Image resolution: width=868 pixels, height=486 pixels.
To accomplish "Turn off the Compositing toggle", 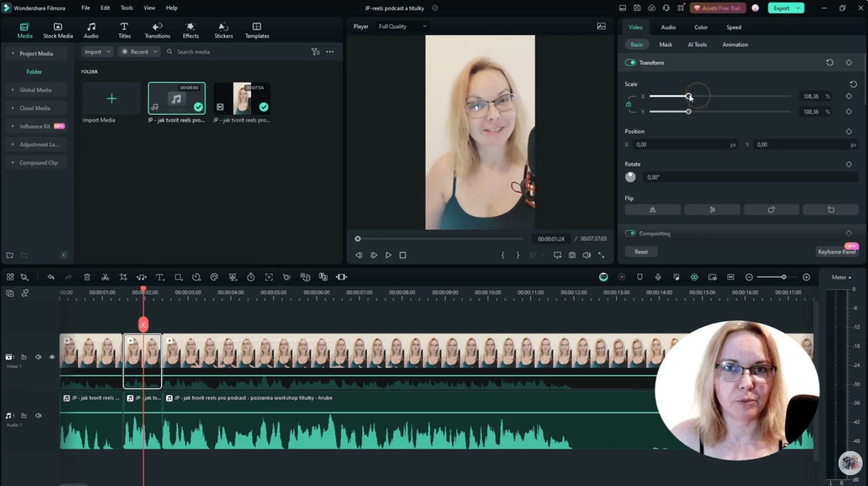I will (x=630, y=233).
